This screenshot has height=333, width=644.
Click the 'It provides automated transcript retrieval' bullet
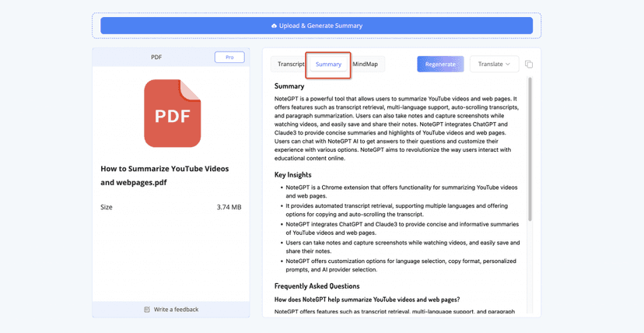click(x=397, y=210)
